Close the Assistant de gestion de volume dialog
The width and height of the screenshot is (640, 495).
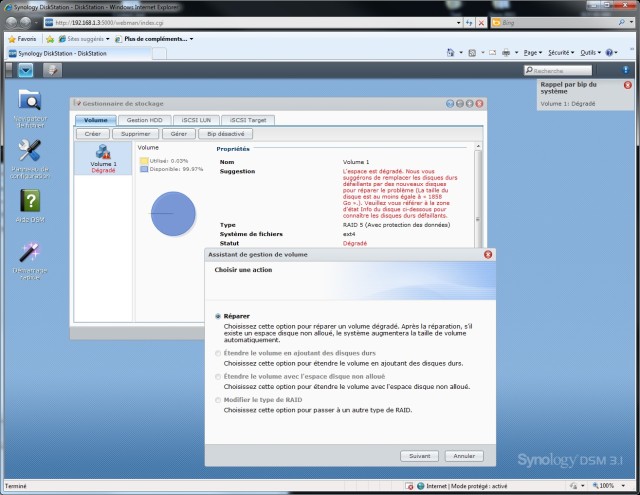click(488, 254)
